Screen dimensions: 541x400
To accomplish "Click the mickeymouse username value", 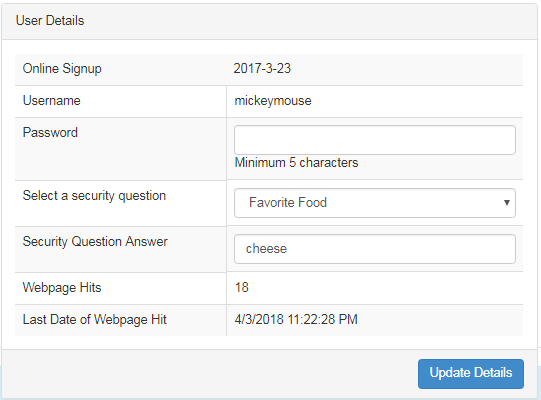I will pyautogui.click(x=273, y=101).
